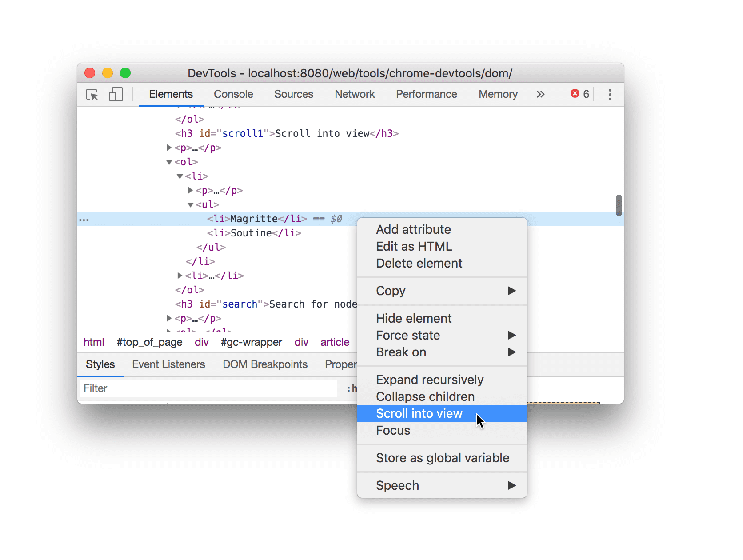Select Delete element in context menu
The width and height of the screenshot is (743, 560).
point(419,263)
